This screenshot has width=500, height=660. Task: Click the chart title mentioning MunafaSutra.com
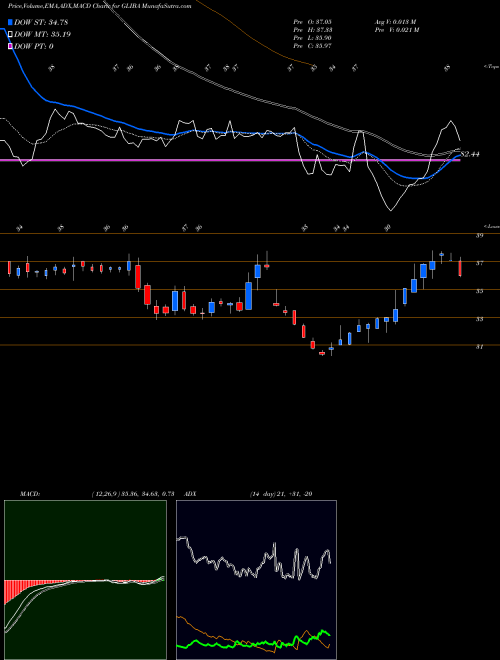(99, 6)
